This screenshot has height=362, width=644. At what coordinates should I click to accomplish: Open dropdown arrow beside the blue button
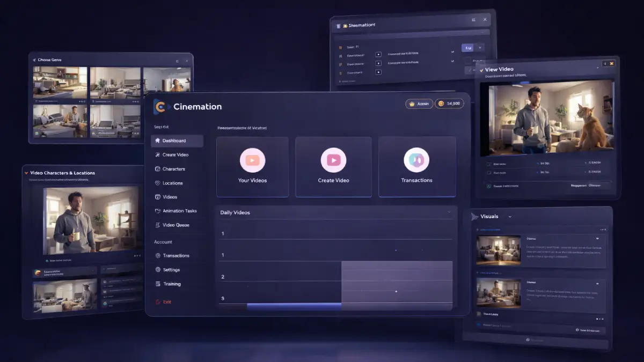click(480, 48)
